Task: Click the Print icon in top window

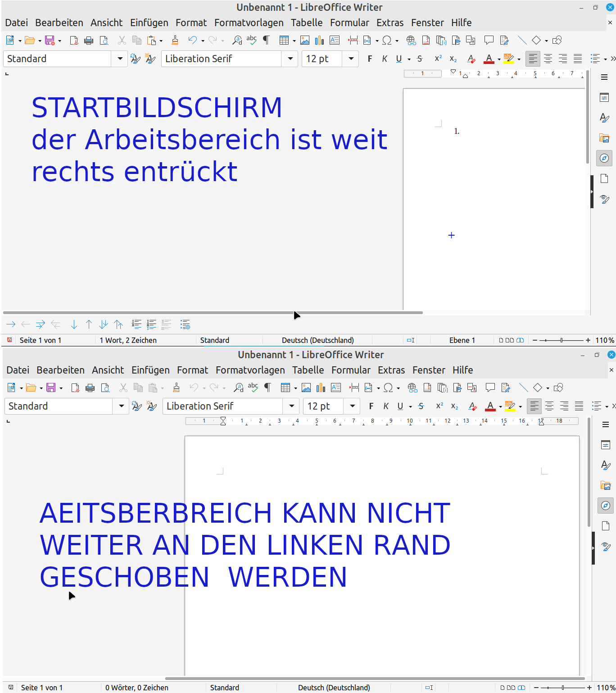Action: (x=89, y=41)
